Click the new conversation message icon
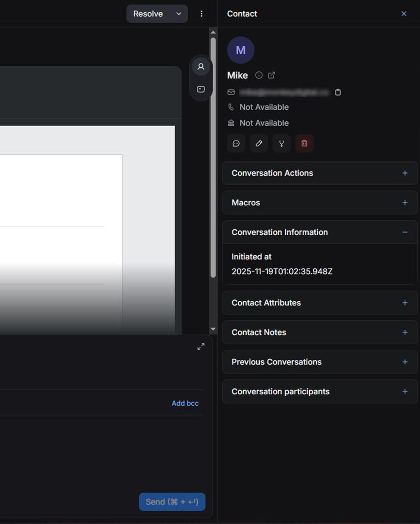Viewport: 420px width, 524px height. [x=236, y=143]
